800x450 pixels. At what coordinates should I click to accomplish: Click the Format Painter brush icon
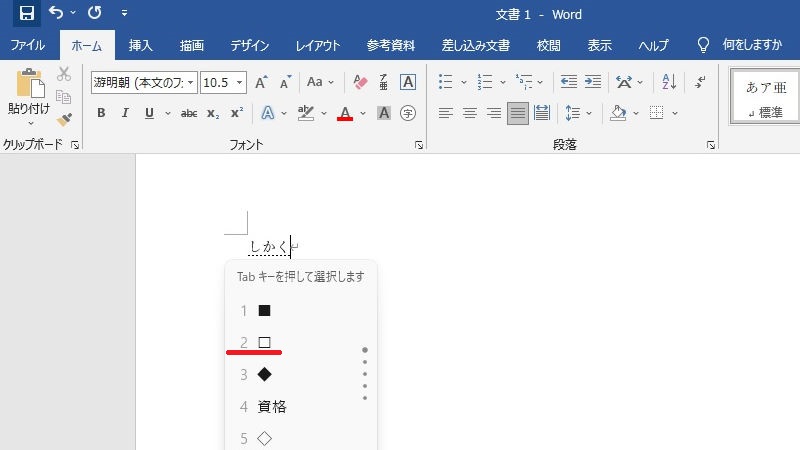tap(64, 119)
